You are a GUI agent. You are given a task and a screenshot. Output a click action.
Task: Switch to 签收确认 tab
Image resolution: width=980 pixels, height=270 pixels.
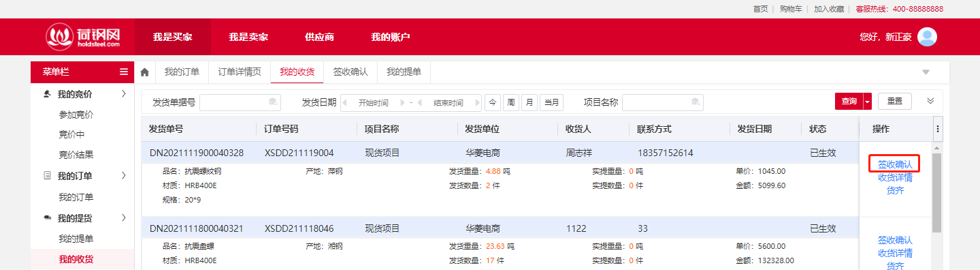point(350,72)
